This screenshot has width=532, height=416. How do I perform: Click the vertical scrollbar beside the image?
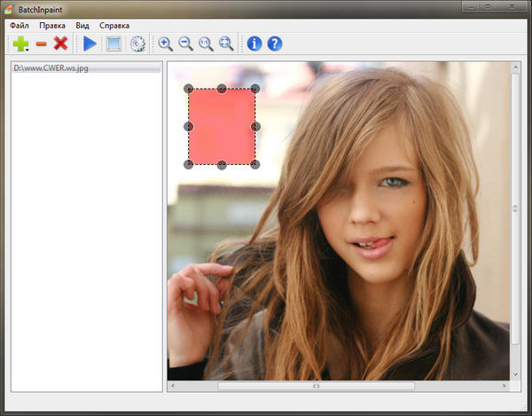point(516,209)
